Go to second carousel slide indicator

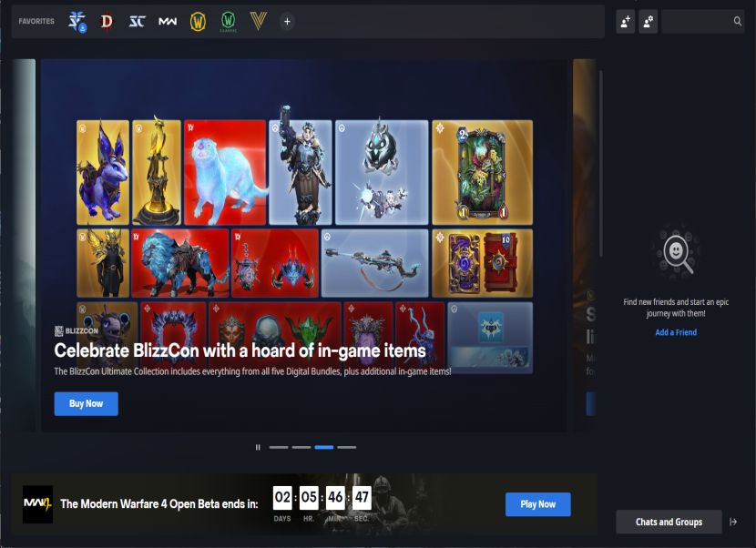pyautogui.click(x=301, y=447)
